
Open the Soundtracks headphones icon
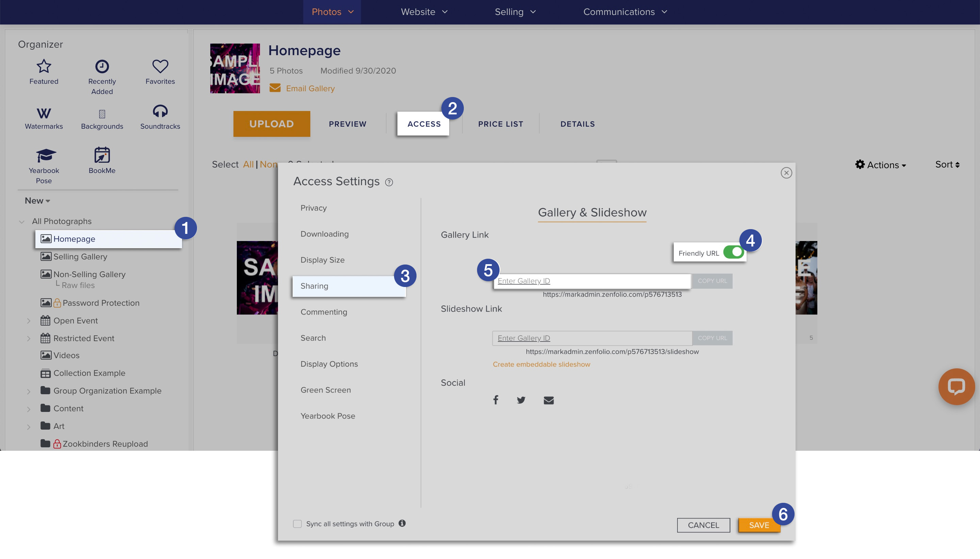160,111
